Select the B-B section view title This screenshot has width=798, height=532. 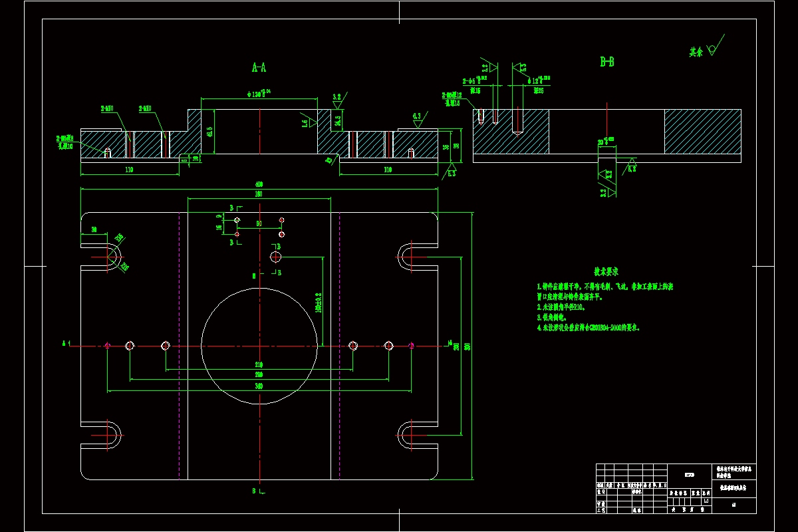click(x=607, y=62)
